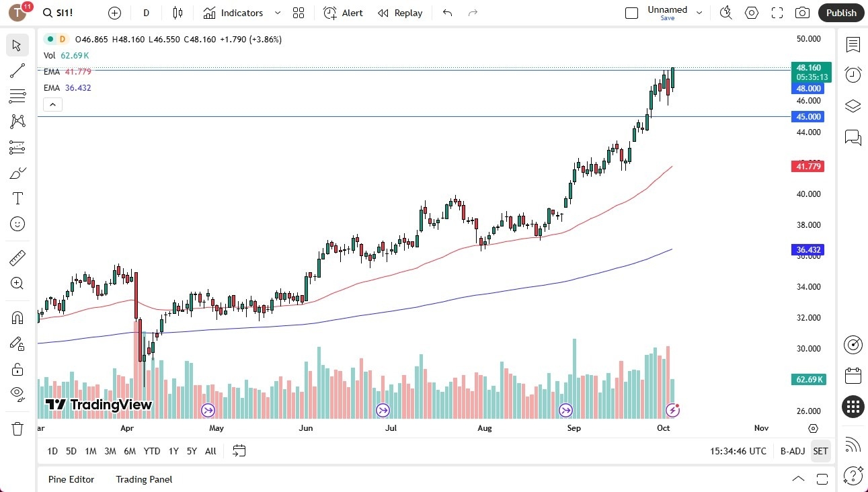
Task: Open chart settings with the gear icon
Action: (751, 13)
